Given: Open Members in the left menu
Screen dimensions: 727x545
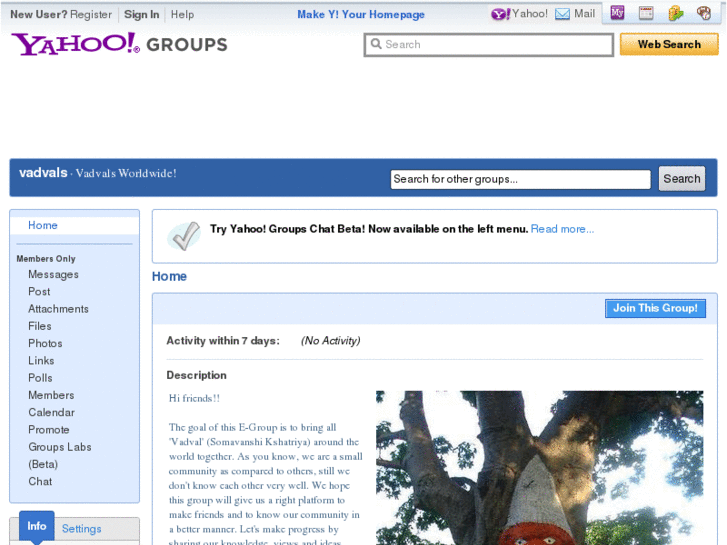Looking at the screenshot, I should click(x=51, y=395).
